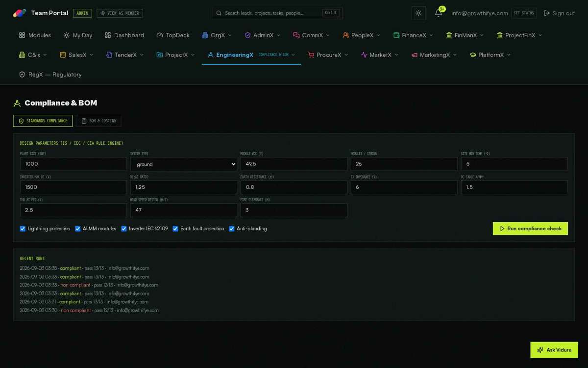Image resolution: width=588 pixels, height=368 pixels.
Task: Click the MarketingX megaphone icon
Action: point(415,55)
